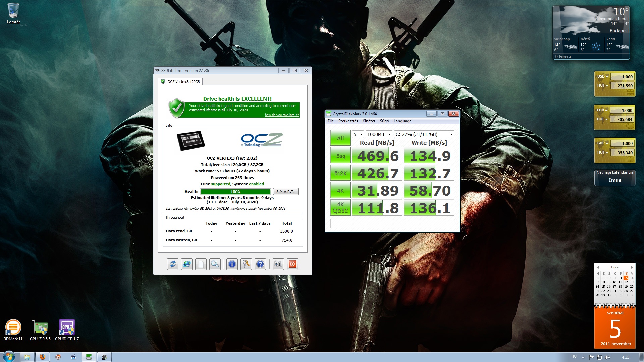
Task: Open SSDLife settings gears icon
Action: (x=215, y=264)
